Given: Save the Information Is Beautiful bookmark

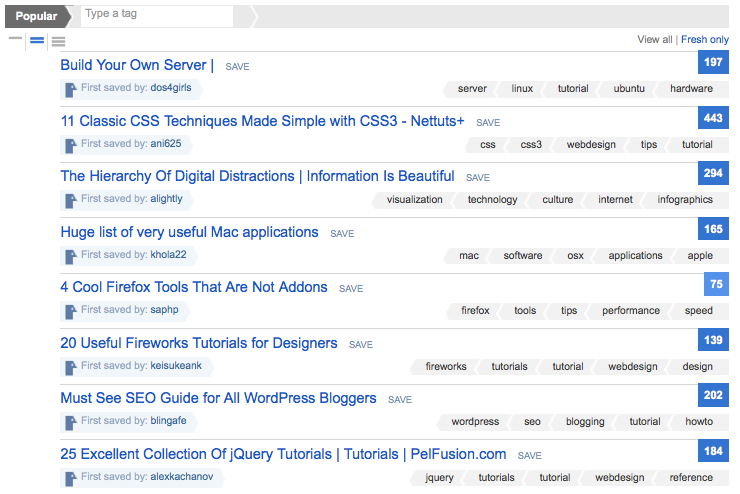Looking at the screenshot, I should click(478, 178).
